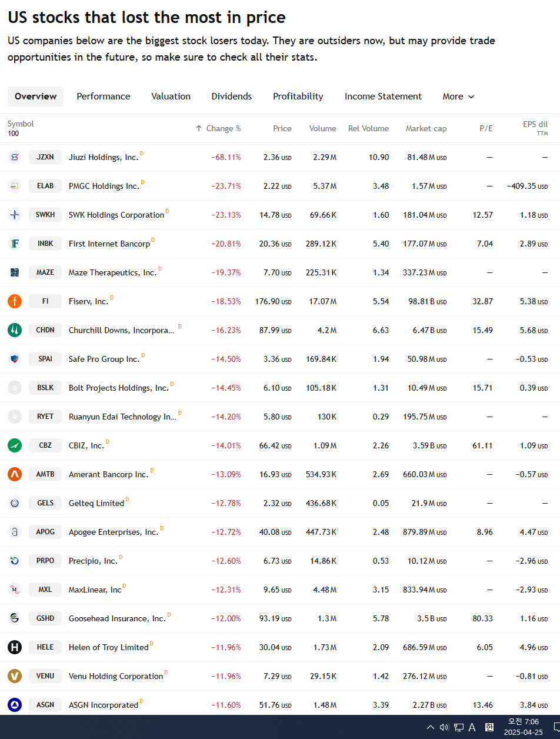Click the green CBIZ logo icon
The height and width of the screenshot is (739, 560).
click(x=15, y=445)
